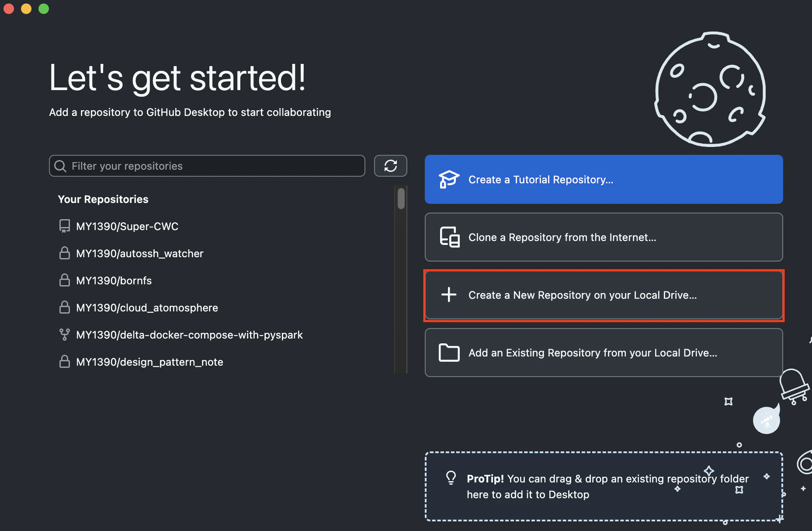The image size is (812, 531).
Task: Click the search magnifier icon in filter box
Action: (60, 166)
